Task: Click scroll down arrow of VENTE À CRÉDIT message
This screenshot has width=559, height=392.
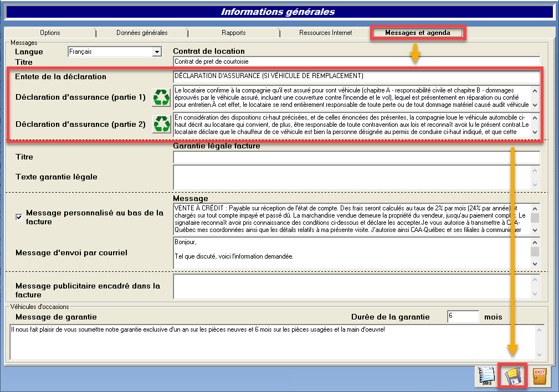Action: click(x=535, y=230)
